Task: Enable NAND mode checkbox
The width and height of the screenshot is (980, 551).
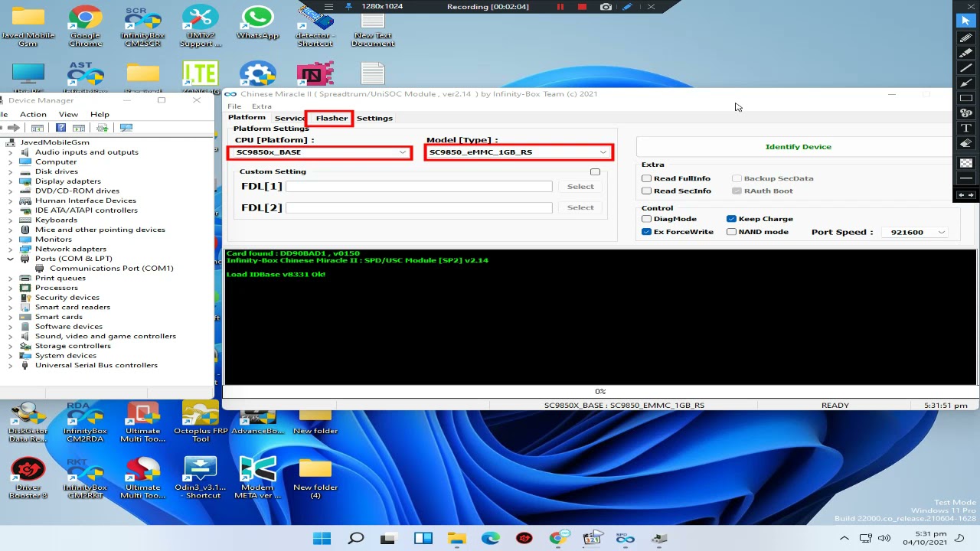Action: point(731,232)
